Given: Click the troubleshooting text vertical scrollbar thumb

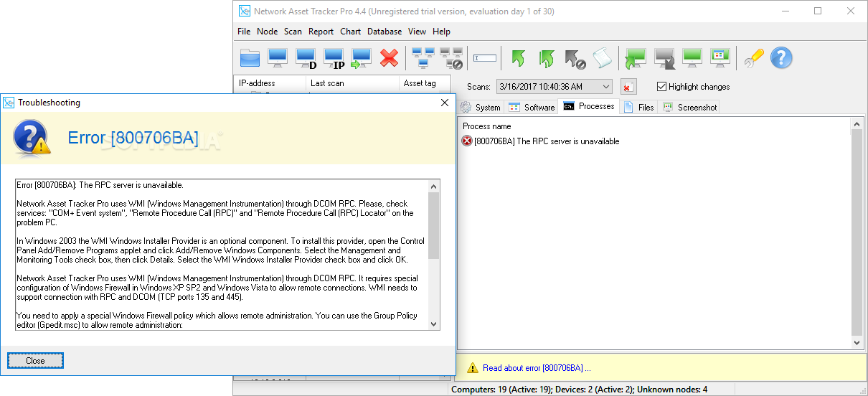Looking at the screenshot, I should click(433, 225).
